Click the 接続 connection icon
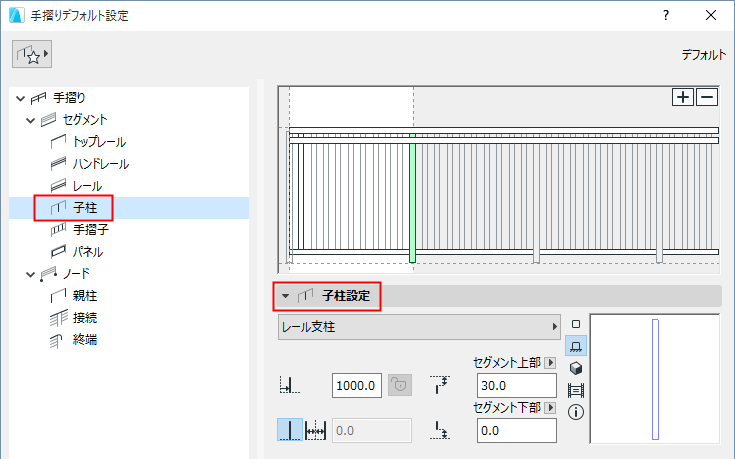Viewport: 735px width, 459px height. point(58,318)
